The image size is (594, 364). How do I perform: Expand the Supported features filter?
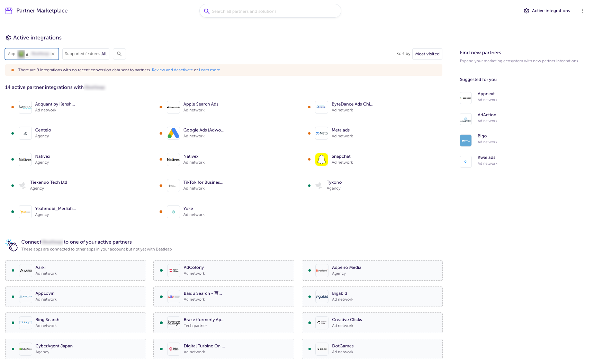coord(85,54)
